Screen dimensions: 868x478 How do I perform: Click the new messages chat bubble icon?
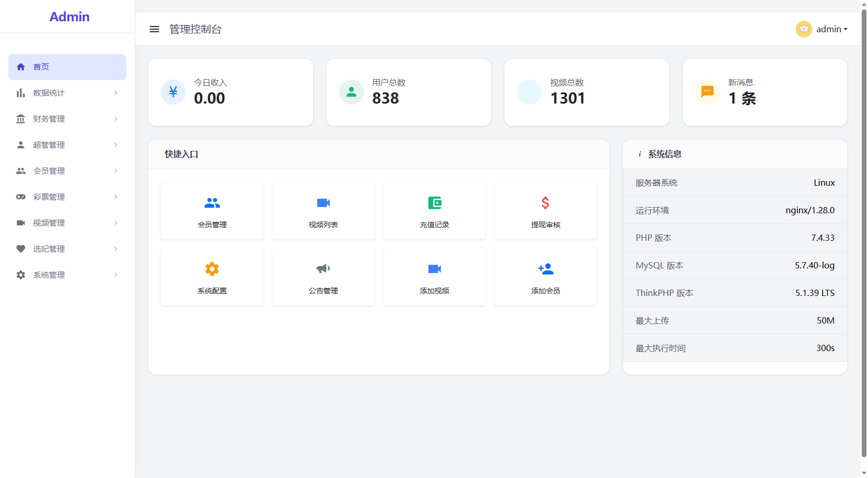tap(707, 92)
